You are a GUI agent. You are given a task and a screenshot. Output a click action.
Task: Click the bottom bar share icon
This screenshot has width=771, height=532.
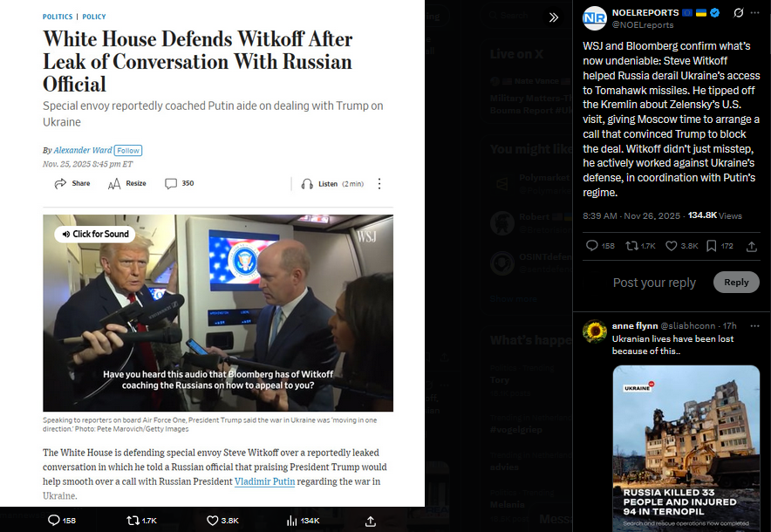tap(371, 521)
